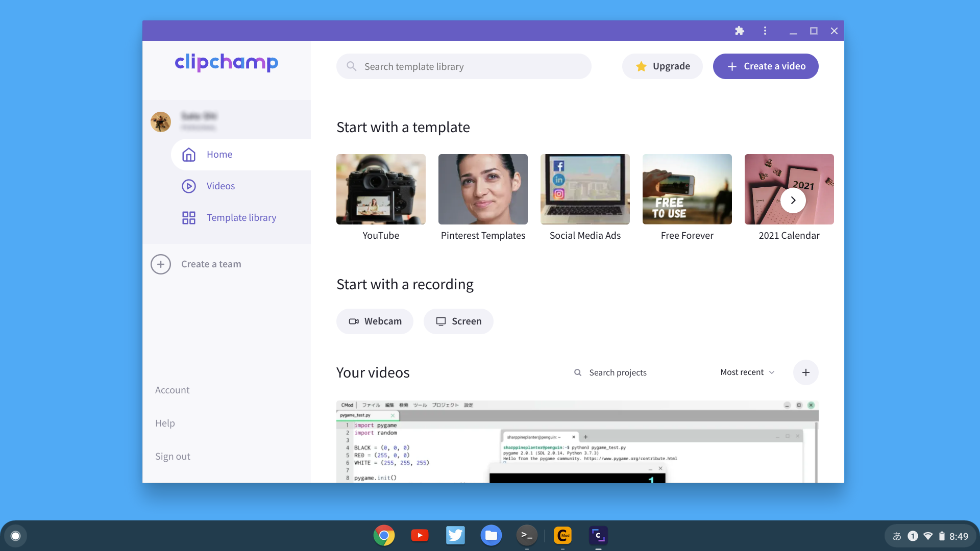Screen dimensions: 980x551
Task: Open Files app in the shelf
Action: pos(491,536)
